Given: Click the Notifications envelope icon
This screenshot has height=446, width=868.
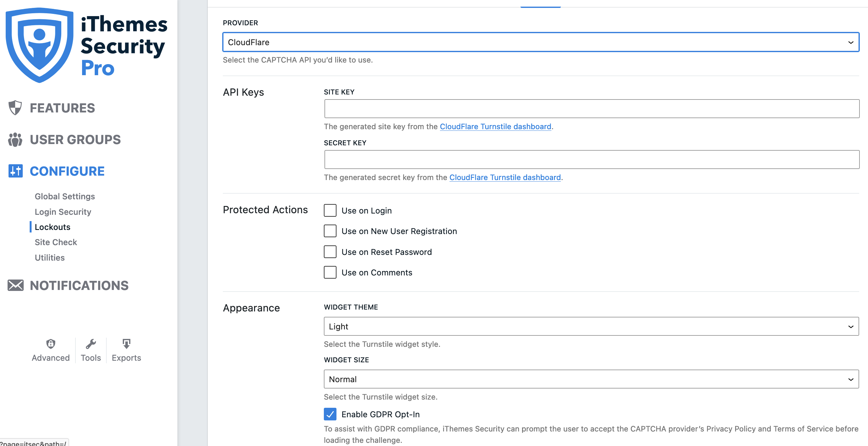Looking at the screenshot, I should click(15, 285).
